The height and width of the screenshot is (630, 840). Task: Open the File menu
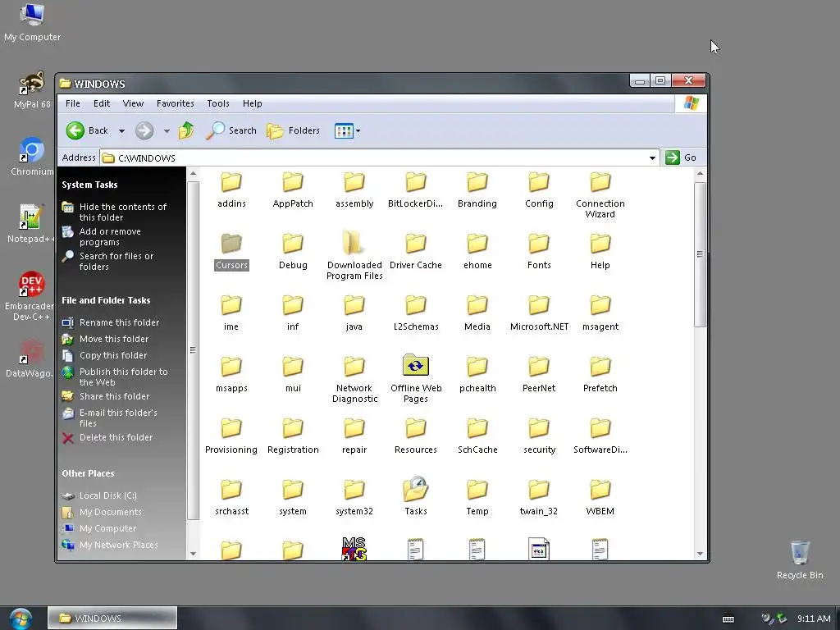point(73,103)
